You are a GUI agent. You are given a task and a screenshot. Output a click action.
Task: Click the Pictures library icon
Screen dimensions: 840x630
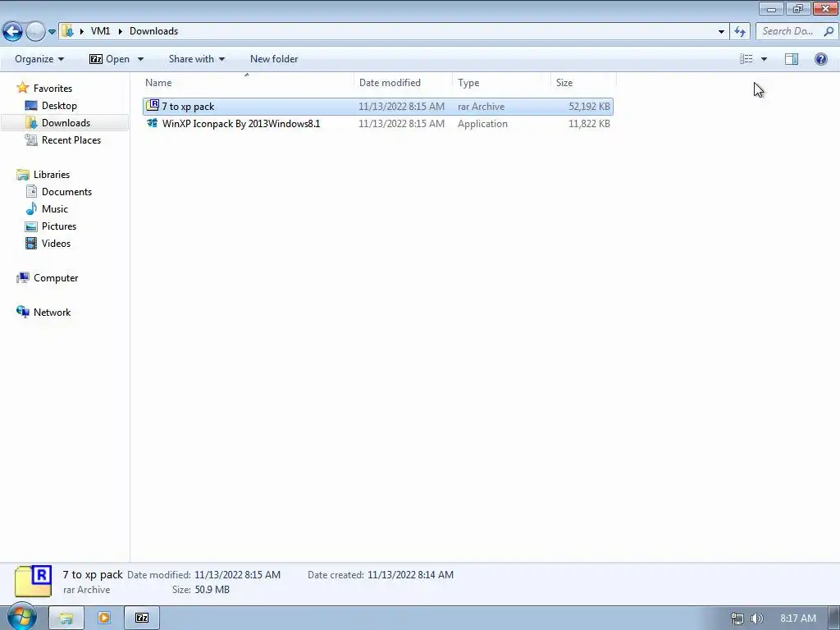[31, 226]
